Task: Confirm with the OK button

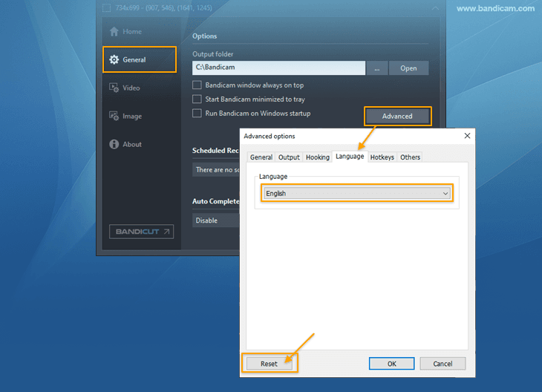Action: coord(391,364)
